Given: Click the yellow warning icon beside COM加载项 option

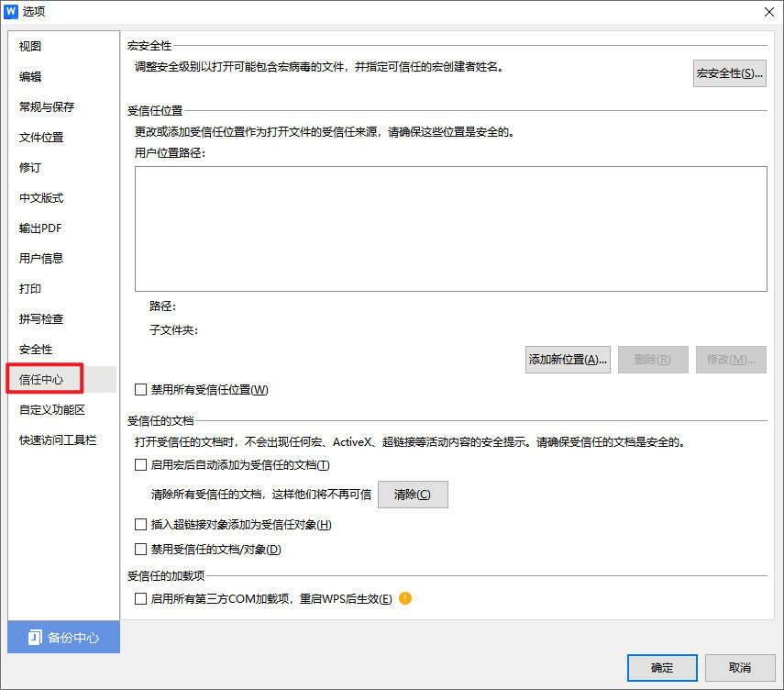Looking at the screenshot, I should click(404, 597).
